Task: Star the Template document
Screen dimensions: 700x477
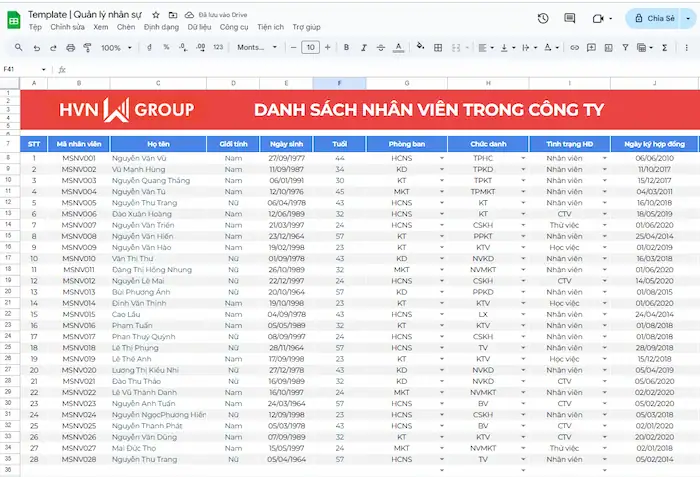Action: [156, 15]
